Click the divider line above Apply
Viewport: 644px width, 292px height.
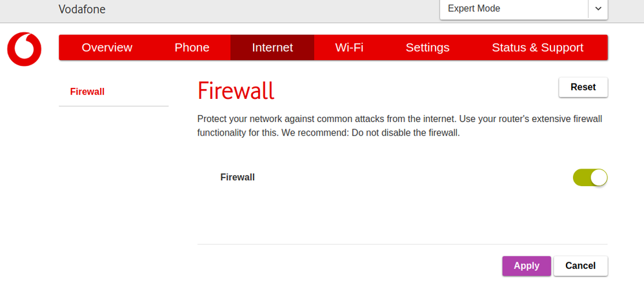pos(402,244)
